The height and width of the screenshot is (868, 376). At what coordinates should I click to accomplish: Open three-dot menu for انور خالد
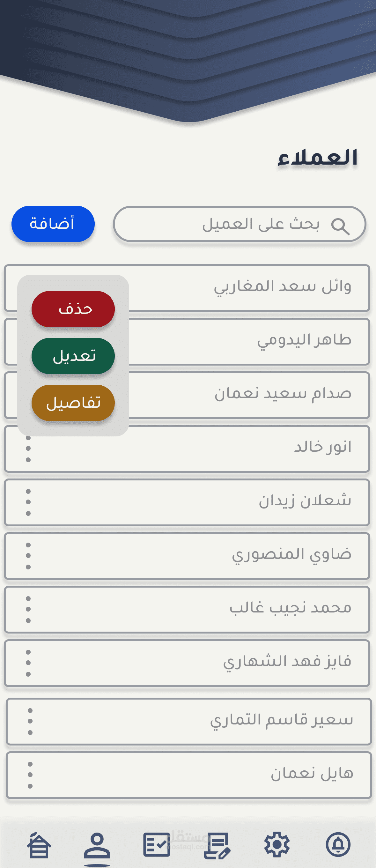pos(28,449)
